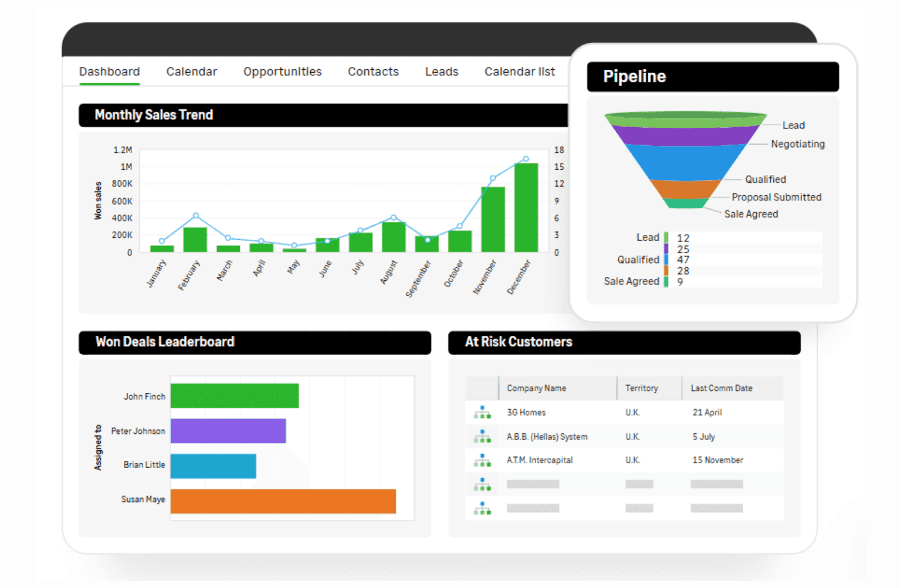Click the org icon on the fourth customer row
Screen dimensions: 901x588
click(482, 483)
